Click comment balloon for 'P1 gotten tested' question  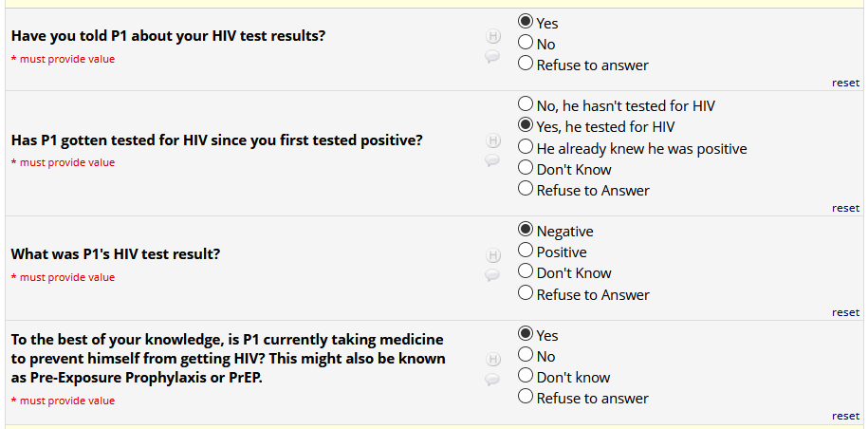coord(493,160)
